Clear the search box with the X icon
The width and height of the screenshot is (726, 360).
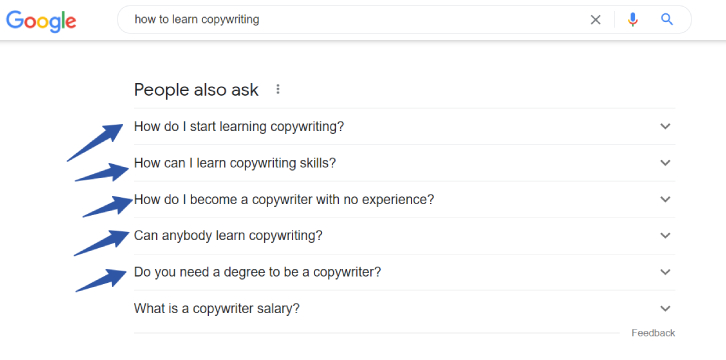[595, 20]
